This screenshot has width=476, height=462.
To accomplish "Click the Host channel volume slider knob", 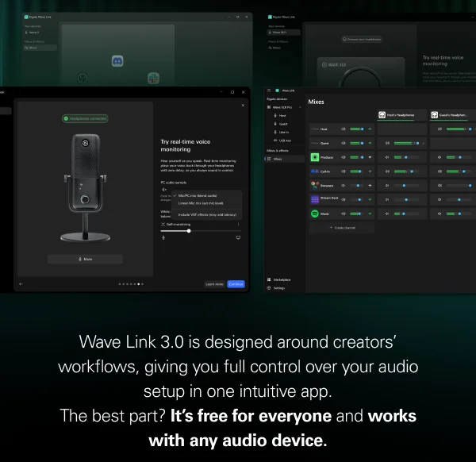I will coord(363,129).
